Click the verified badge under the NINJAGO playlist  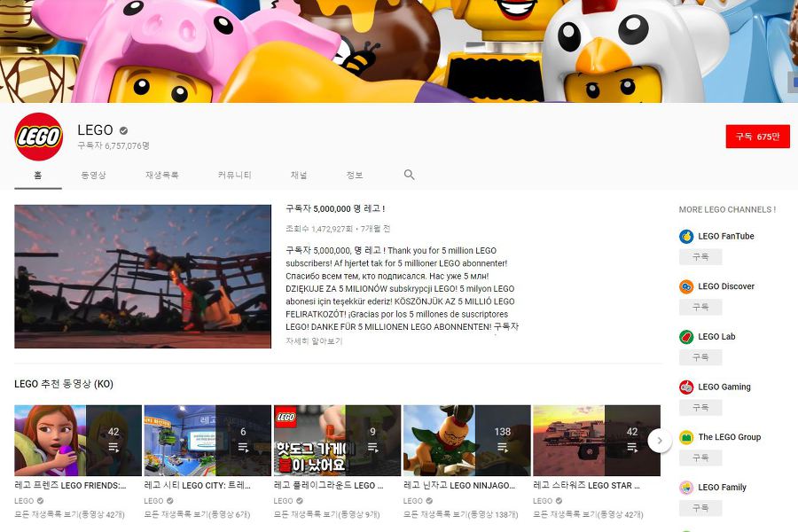click(429, 501)
